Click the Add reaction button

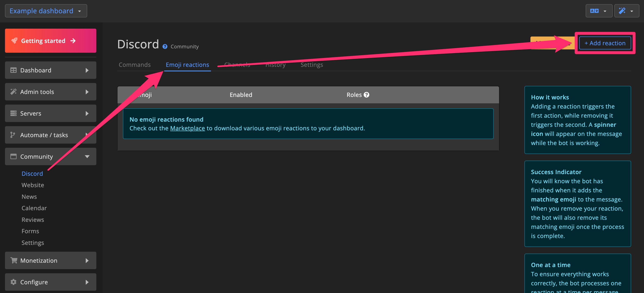point(605,43)
